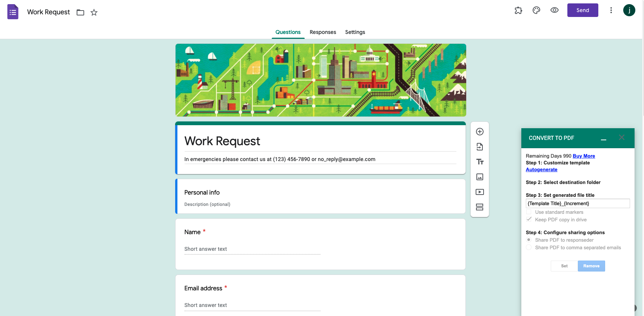This screenshot has height=316, width=644.
Task: Click the Autogenerate link
Action: point(541,169)
